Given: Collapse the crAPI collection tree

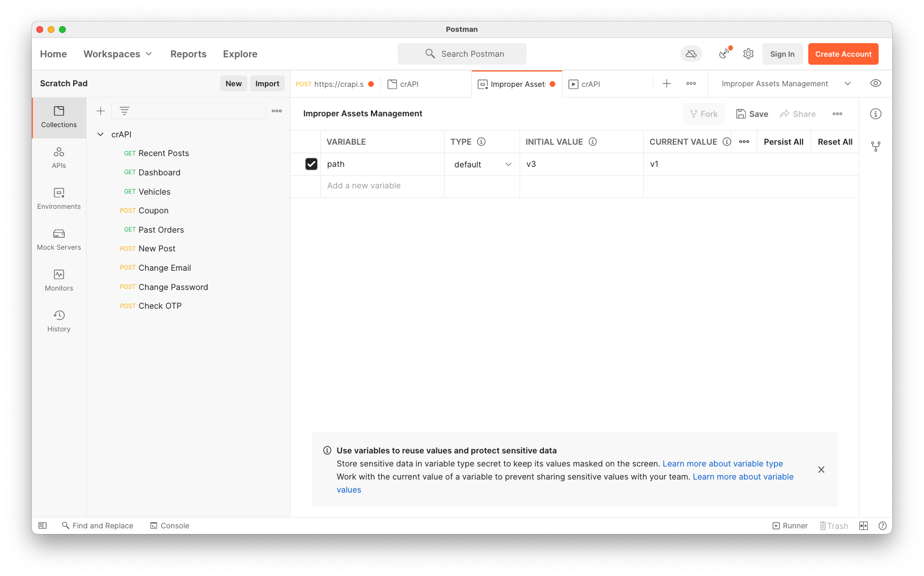Looking at the screenshot, I should (100, 134).
